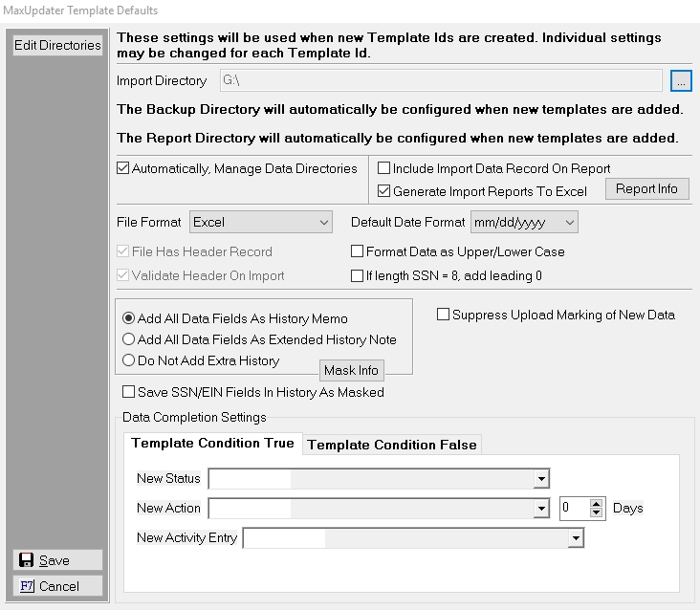Switch to Template Condition False tab
Viewport: 700px width, 610px height.
391,445
